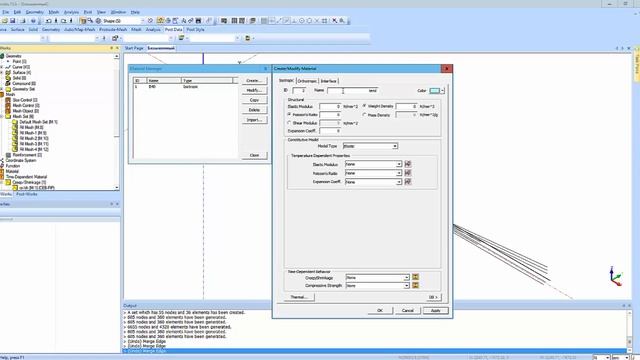Click the open file folder toolbar icon
The width and height of the screenshot is (640, 360).
point(5,20)
